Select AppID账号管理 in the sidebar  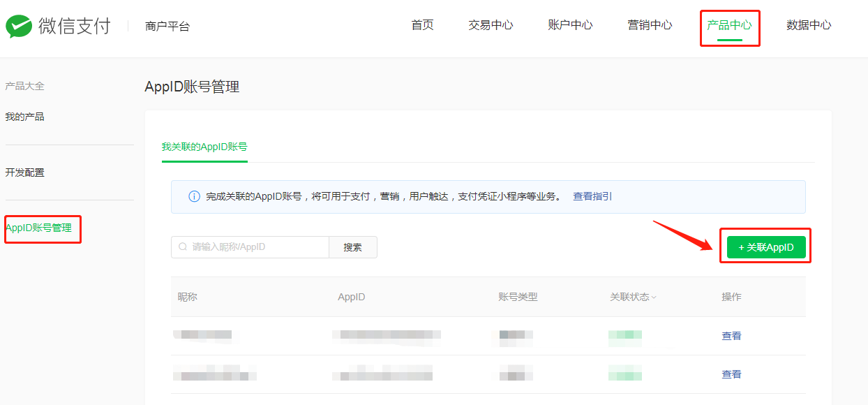(39, 228)
